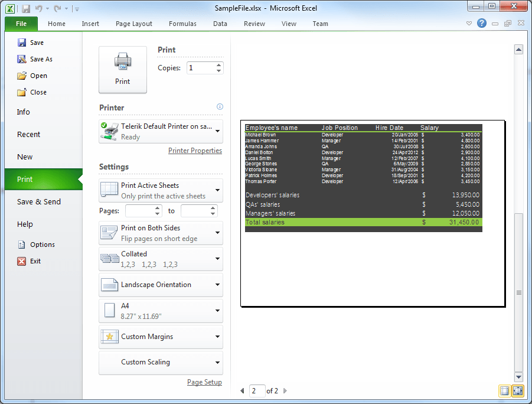Open the File tab
The image size is (532, 404).
[21, 24]
